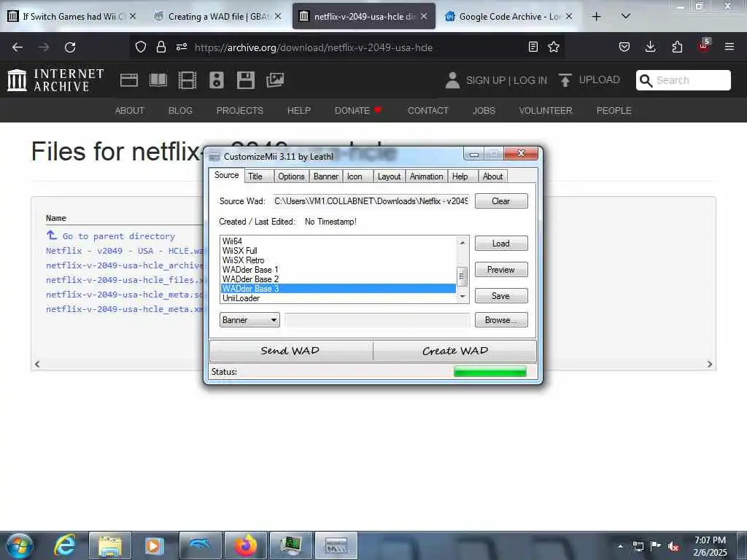
Task: Click the Windows Start orb
Action: coord(19,545)
